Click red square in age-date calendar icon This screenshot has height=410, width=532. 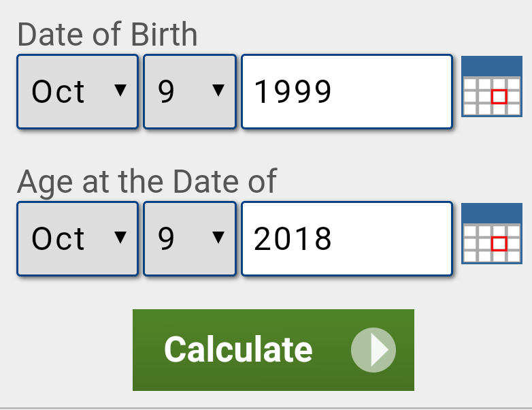[499, 243]
